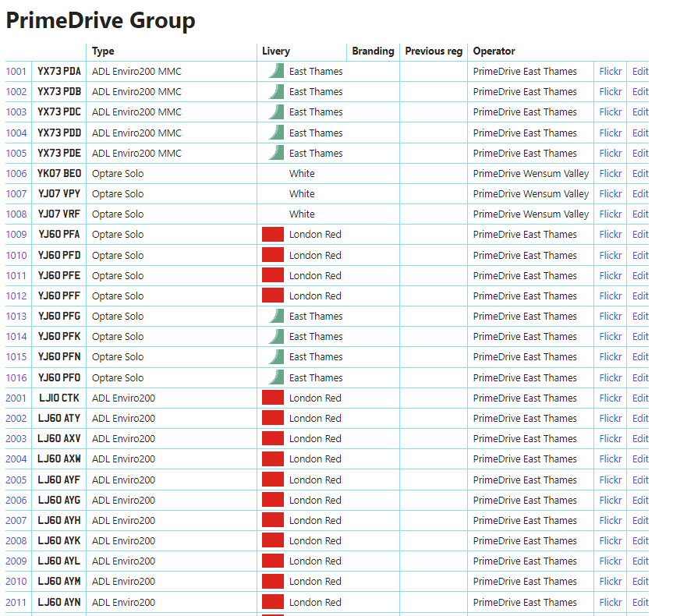673x616 pixels.
Task: Open fleet number 1001 link
Action: click(16, 72)
